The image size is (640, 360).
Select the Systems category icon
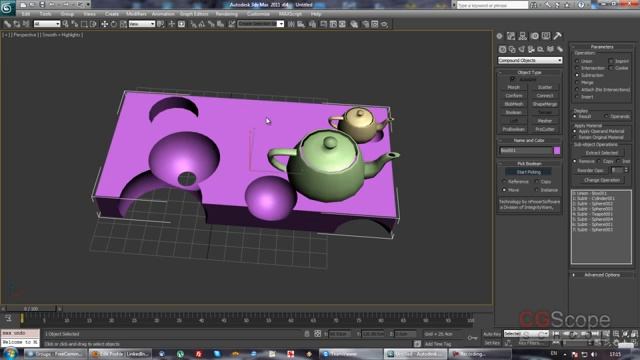(560, 49)
